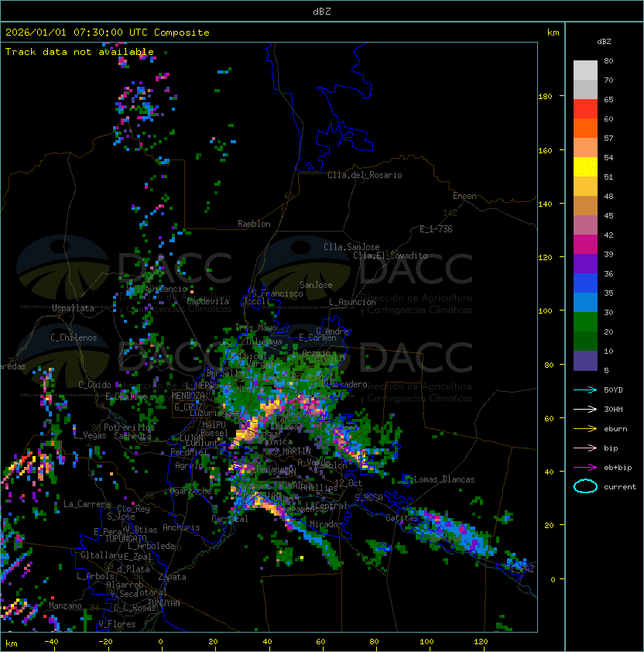Pick the 5 dBZ purple color swatch

click(585, 361)
